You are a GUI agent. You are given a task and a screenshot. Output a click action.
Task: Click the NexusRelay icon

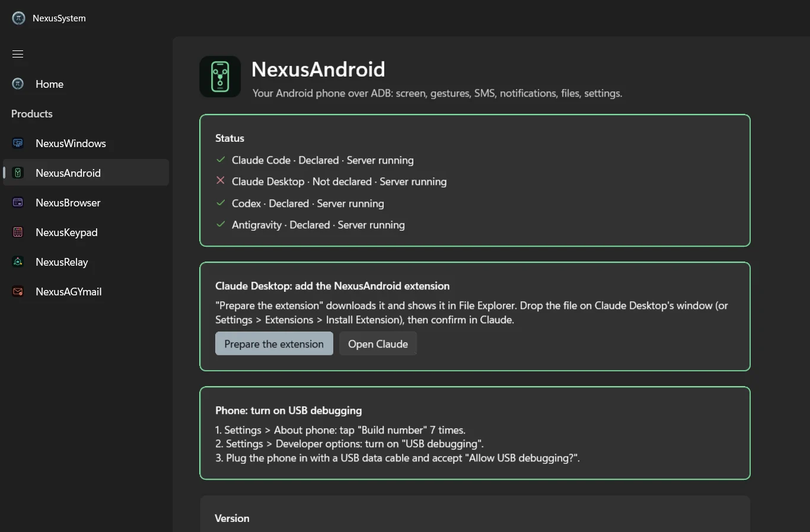click(x=18, y=262)
